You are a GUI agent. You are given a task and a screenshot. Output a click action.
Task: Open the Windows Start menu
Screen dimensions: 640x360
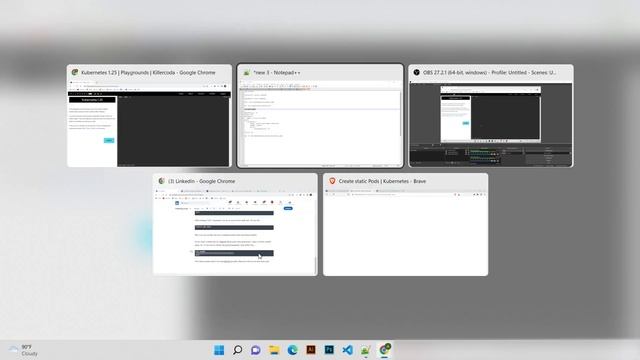(x=219, y=350)
